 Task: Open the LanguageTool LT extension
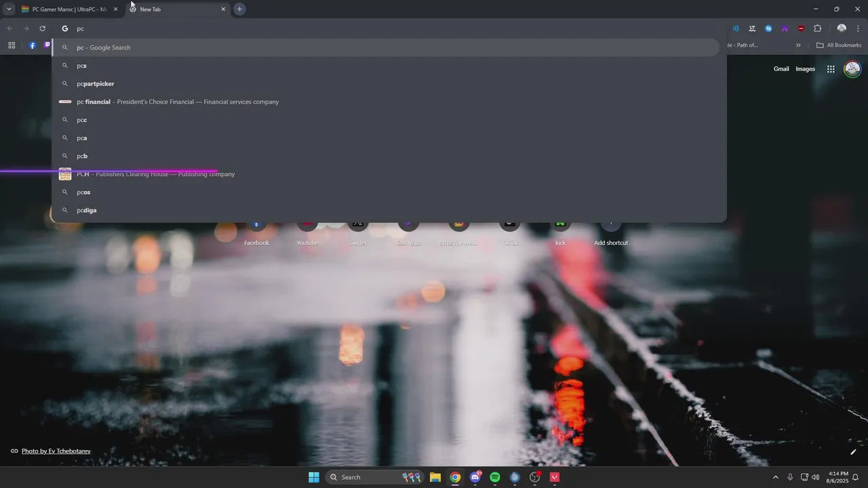(752, 28)
